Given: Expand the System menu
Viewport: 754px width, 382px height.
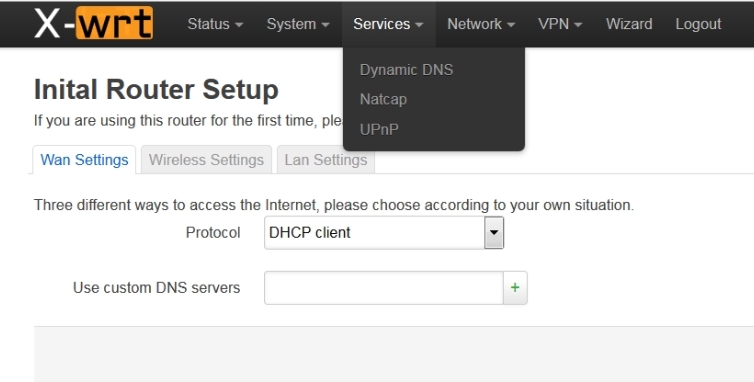Looking at the screenshot, I should pos(298,24).
